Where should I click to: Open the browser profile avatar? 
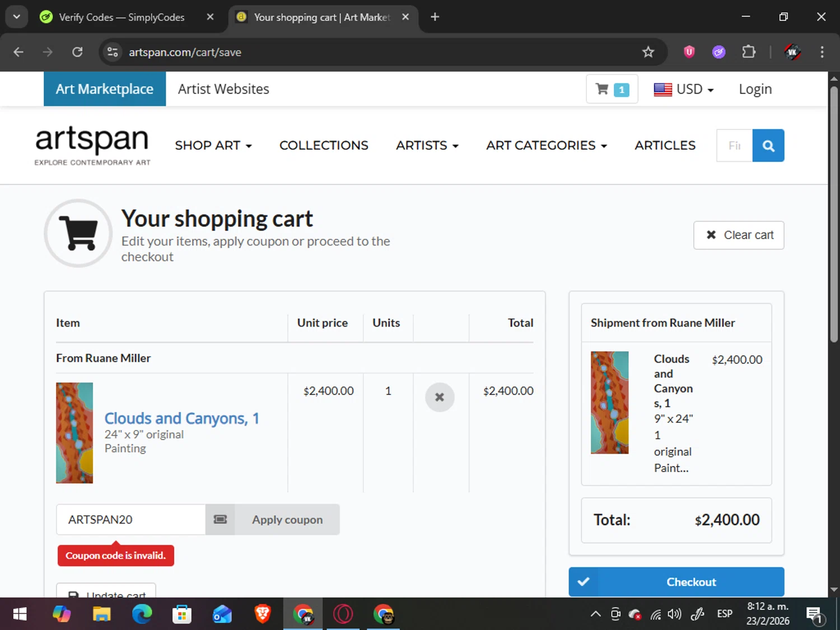point(792,52)
